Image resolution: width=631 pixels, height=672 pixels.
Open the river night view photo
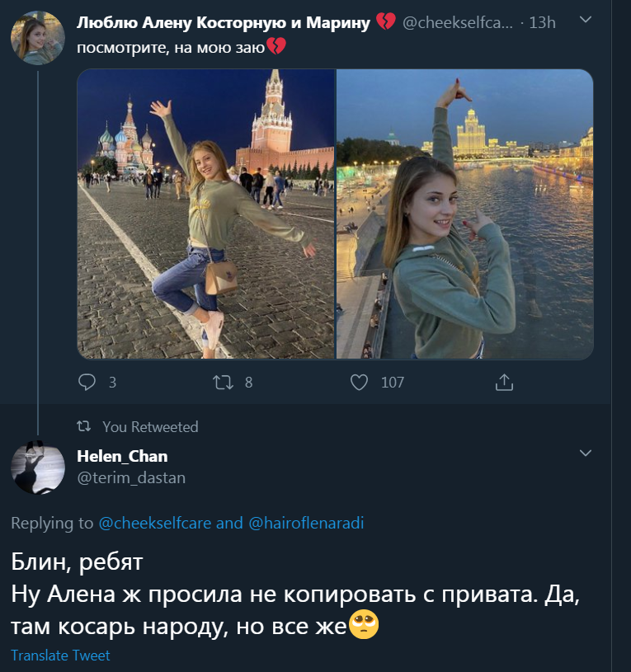click(464, 214)
